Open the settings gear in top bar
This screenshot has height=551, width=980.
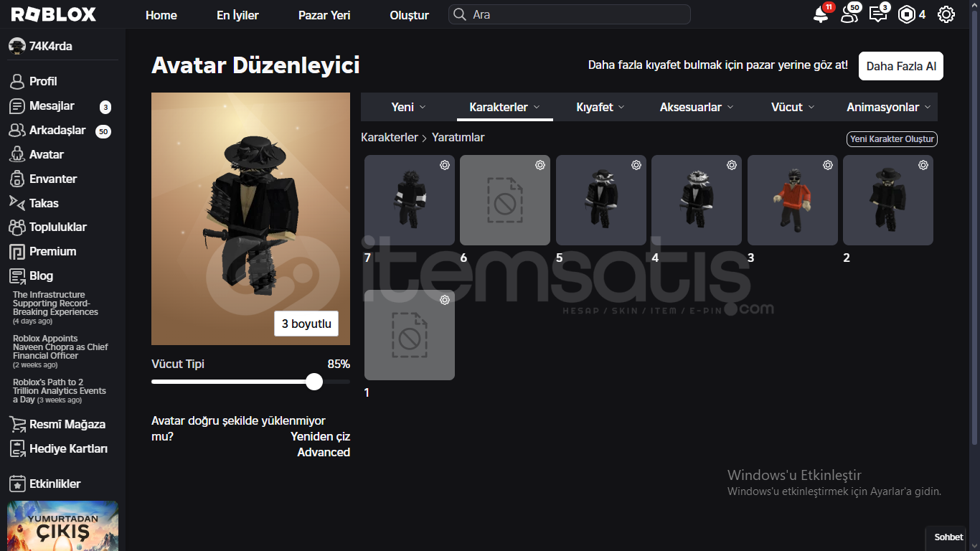pyautogui.click(x=946, y=14)
